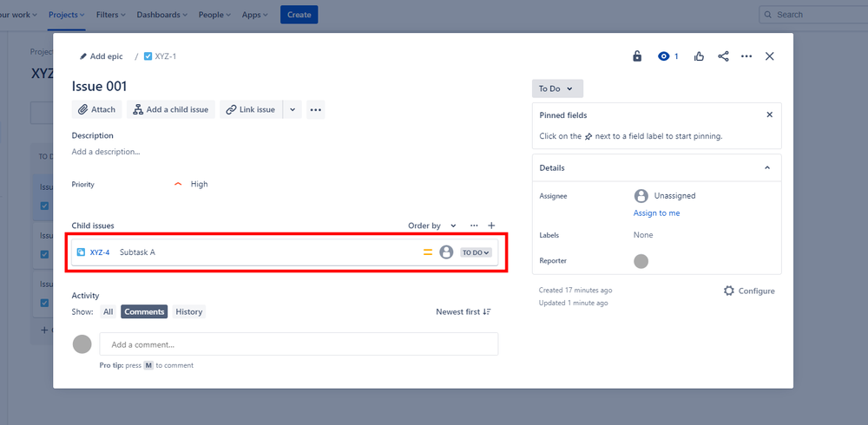This screenshot has height=425, width=868.
Task: Click Add a child issue button
Action: point(171,109)
